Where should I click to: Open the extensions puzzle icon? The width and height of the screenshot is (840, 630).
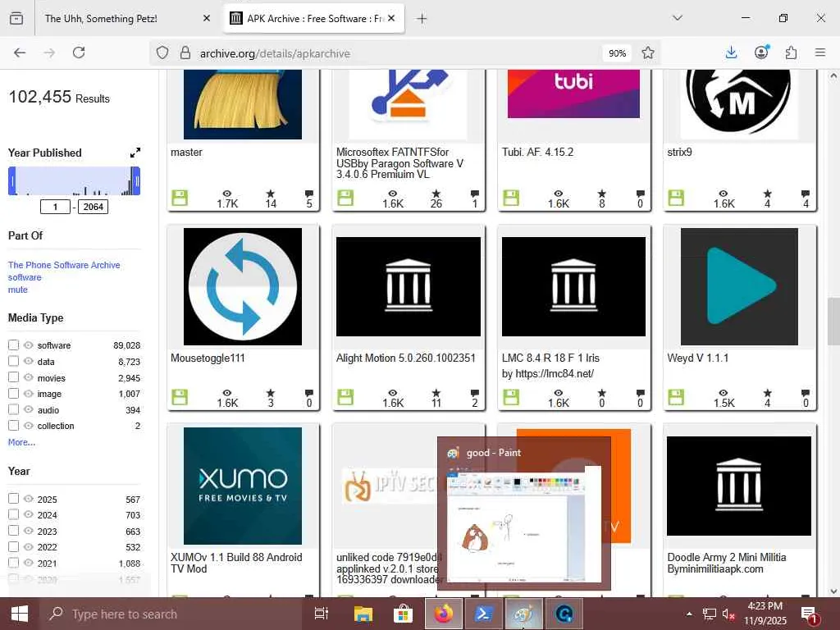click(791, 52)
